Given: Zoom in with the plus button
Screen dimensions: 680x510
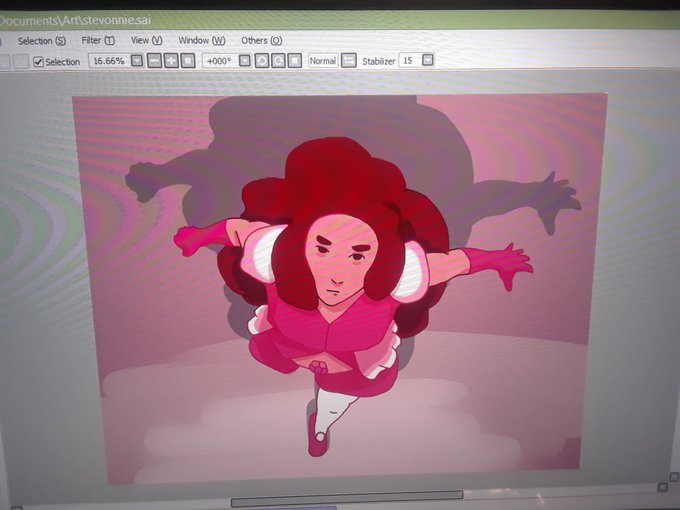Looking at the screenshot, I should (171, 60).
